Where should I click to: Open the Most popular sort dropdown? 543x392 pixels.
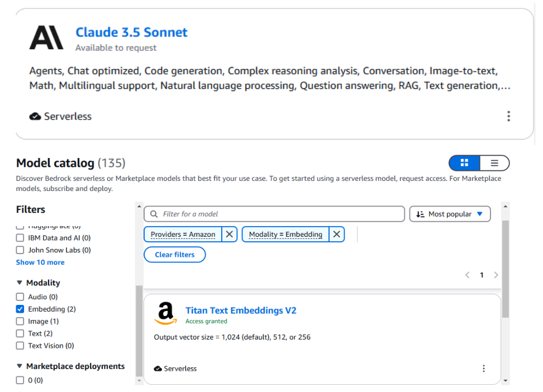[x=450, y=214]
